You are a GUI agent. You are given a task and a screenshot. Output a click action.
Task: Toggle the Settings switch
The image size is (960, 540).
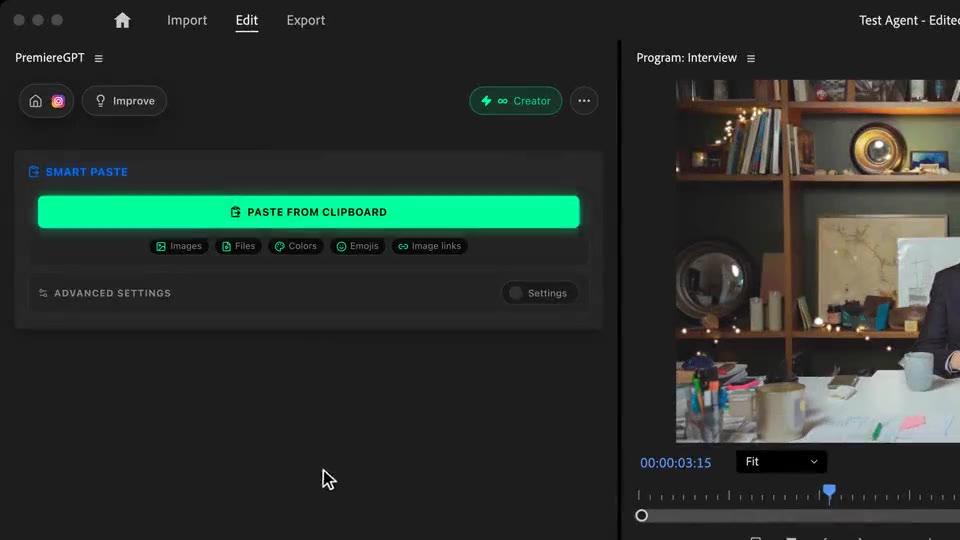click(539, 293)
